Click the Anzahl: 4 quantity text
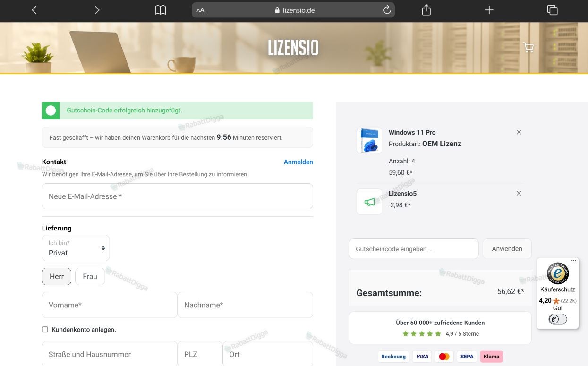This screenshot has width=588, height=366. point(402,161)
